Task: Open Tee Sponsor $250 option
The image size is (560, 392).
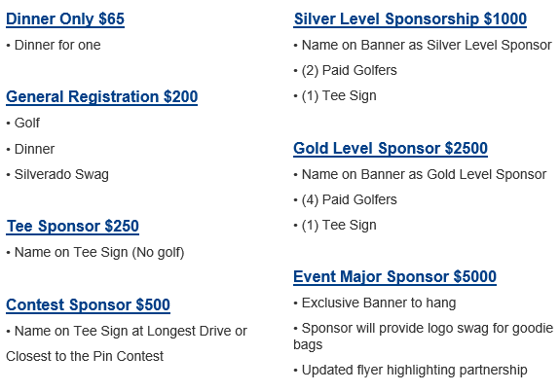Action: click(73, 226)
